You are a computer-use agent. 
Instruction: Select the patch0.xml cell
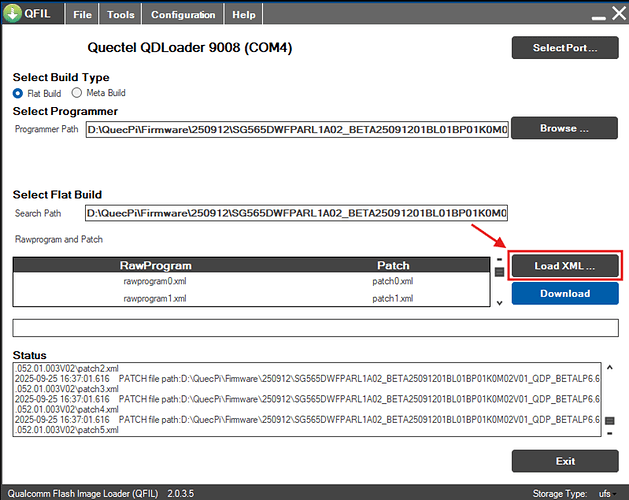coord(392,281)
